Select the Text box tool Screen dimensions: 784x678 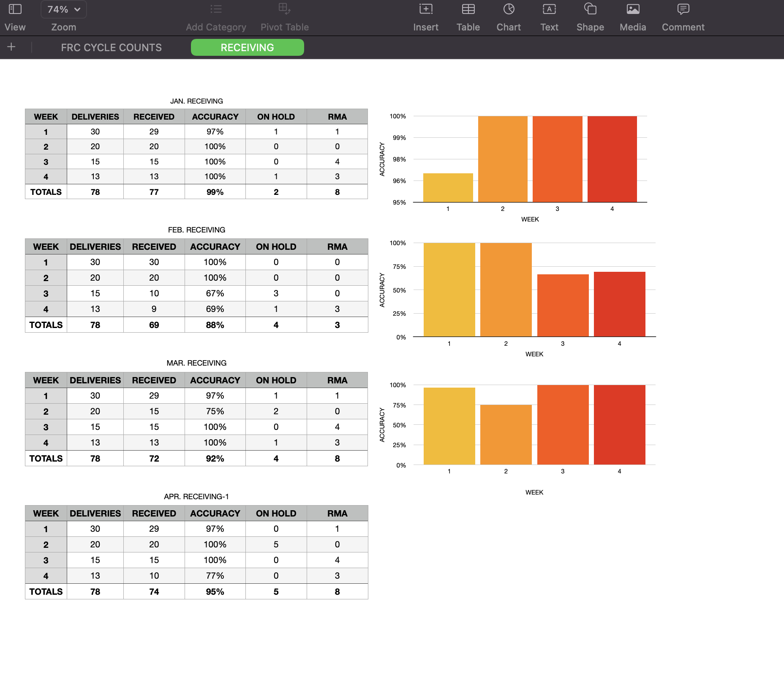pos(549,17)
